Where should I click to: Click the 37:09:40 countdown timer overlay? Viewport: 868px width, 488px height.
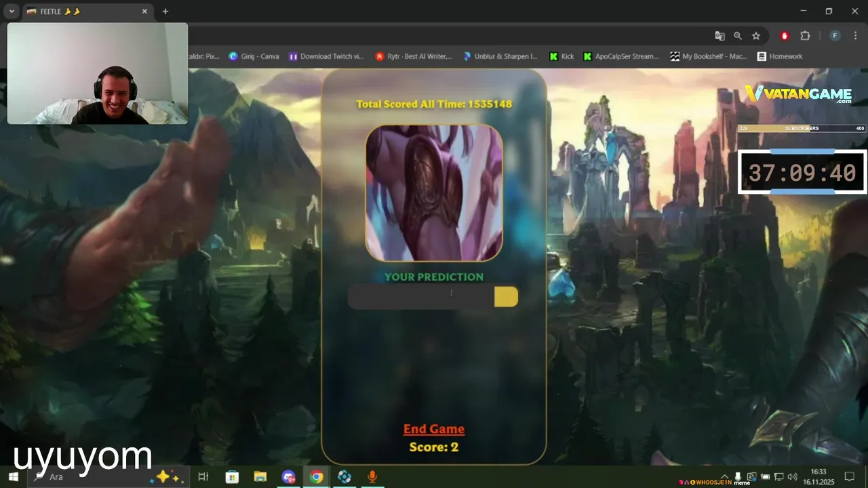point(802,172)
